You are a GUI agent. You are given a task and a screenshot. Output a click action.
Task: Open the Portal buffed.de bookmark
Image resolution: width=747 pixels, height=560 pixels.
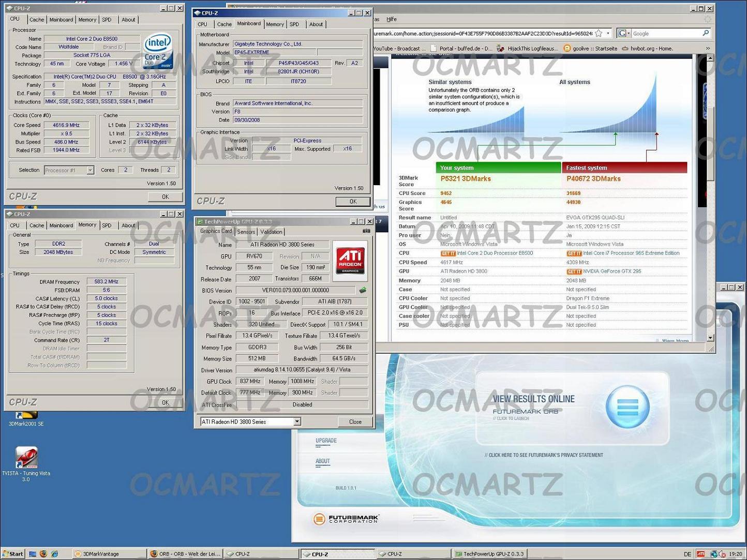[461, 49]
